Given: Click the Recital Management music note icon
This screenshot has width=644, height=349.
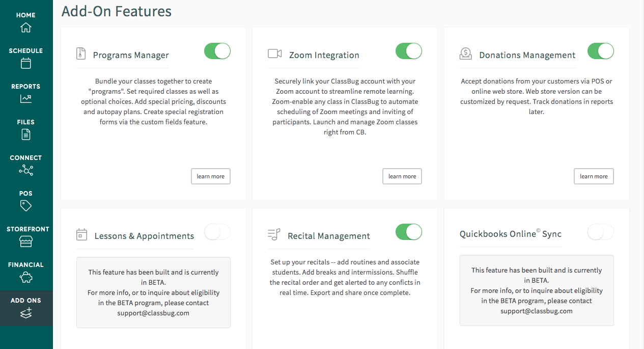Looking at the screenshot, I should click(x=274, y=234).
